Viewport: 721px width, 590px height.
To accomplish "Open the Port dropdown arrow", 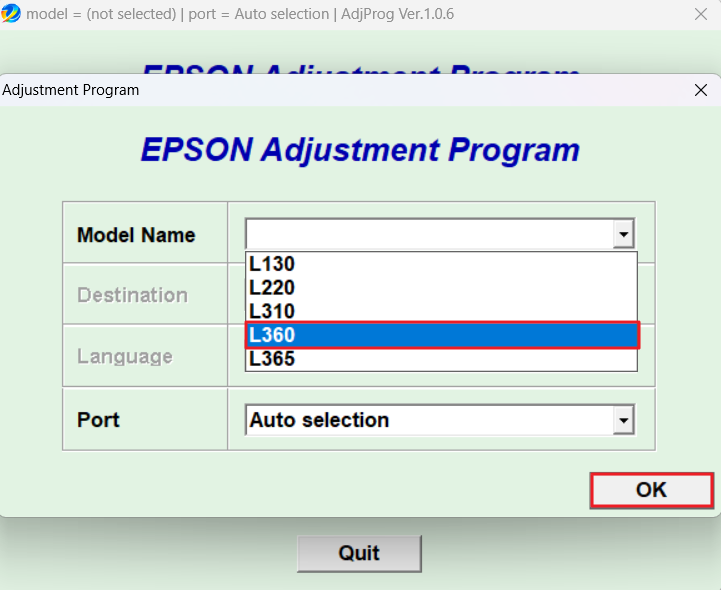I will point(624,420).
